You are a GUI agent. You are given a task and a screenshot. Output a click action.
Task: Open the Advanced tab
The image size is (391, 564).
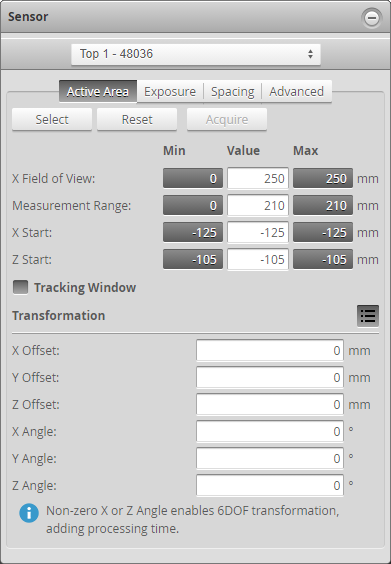tap(296, 91)
